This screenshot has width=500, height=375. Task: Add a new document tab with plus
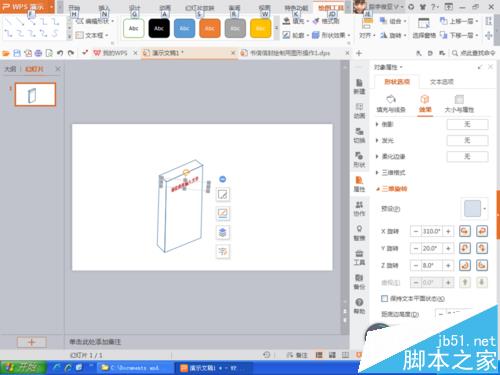coord(359,53)
